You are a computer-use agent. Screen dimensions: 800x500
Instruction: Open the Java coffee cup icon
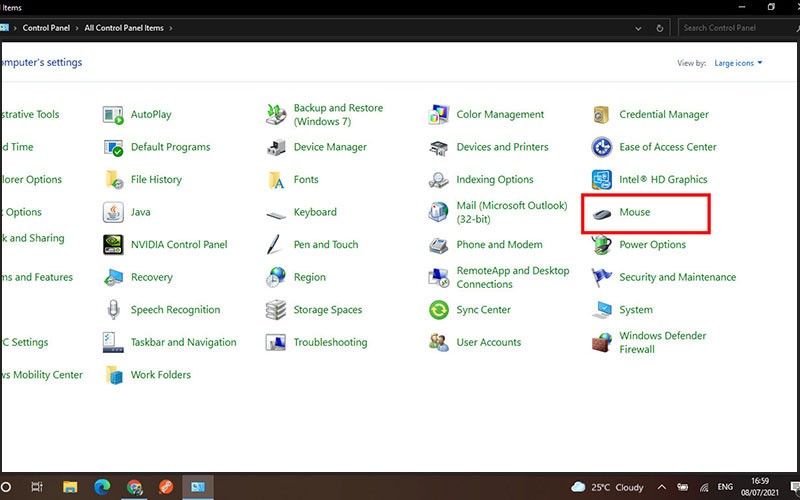(x=113, y=212)
